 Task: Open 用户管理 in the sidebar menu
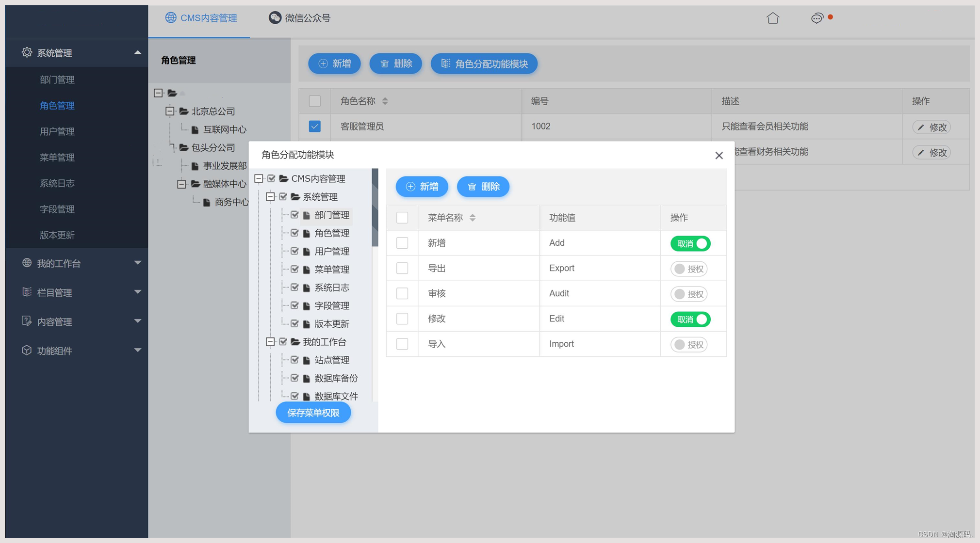pyautogui.click(x=57, y=131)
